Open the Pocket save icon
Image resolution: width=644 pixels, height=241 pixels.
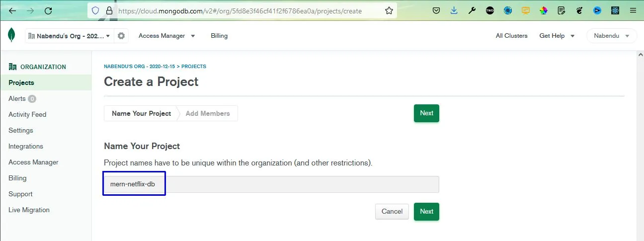point(436,10)
